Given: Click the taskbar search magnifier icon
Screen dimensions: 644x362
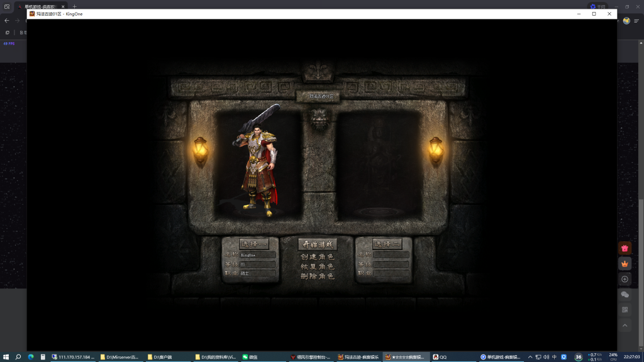Looking at the screenshot, I should [x=18, y=357].
